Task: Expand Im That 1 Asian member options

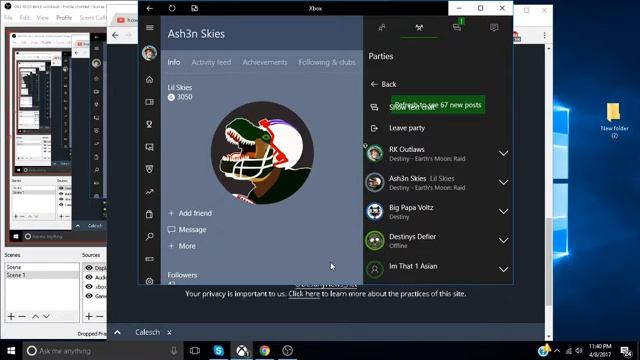Action: click(x=504, y=269)
